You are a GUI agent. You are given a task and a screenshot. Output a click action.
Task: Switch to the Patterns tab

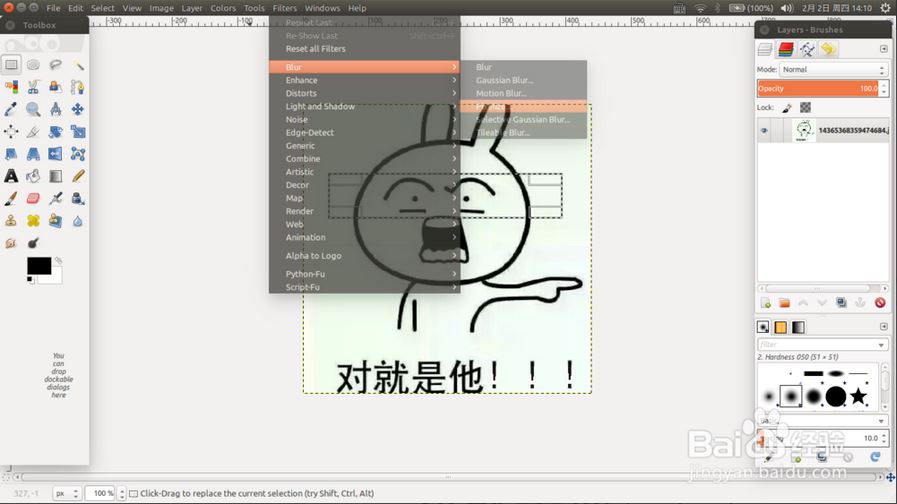pos(780,327)
